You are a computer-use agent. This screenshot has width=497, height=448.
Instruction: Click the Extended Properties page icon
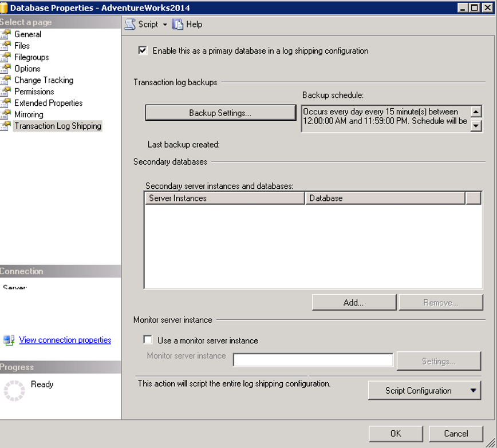(5, 102)
